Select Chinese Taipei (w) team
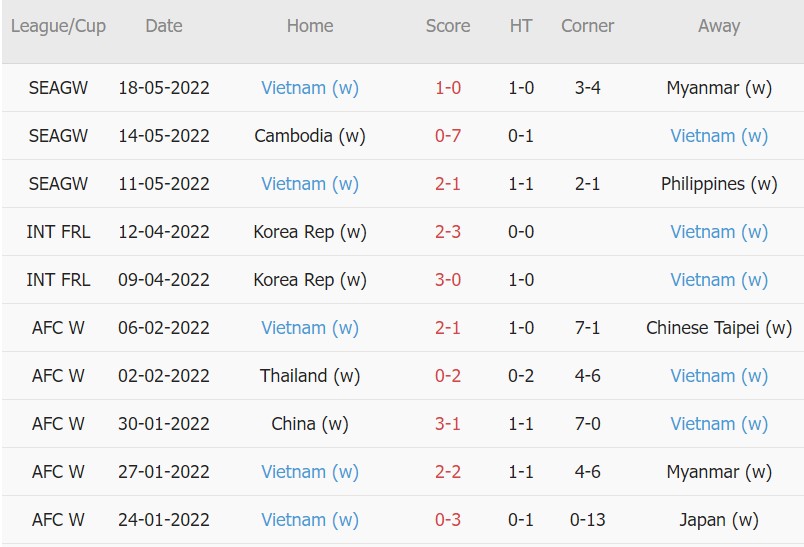Image resolution: width=804 pixels, height=547 pixels. pyautogui.click(x=718, y=328)
